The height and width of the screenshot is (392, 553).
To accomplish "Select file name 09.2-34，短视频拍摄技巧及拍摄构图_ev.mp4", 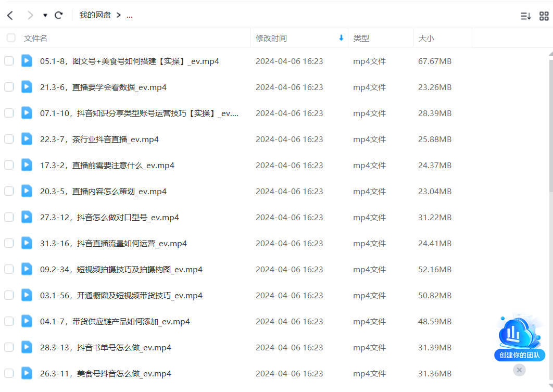I will [121, 270].
